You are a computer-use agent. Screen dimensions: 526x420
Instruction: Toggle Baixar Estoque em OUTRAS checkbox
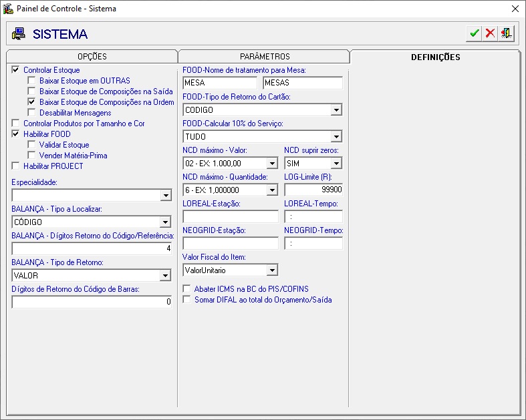(x=32, y=81)
